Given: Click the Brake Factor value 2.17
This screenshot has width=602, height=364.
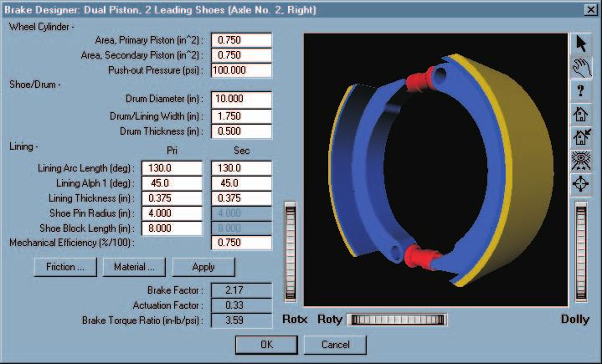Looking at the screenshot, I should click(241, 290).
